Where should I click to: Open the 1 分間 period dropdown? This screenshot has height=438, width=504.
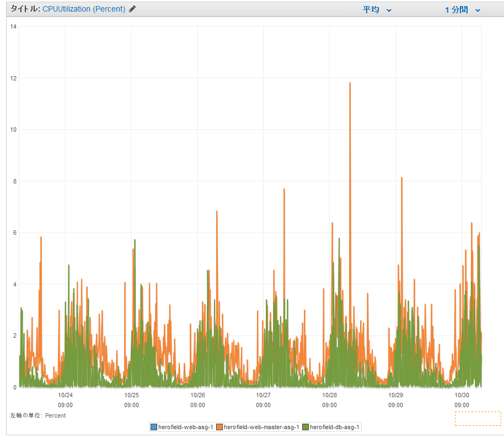pyautogui.click(x=463, y=10)
